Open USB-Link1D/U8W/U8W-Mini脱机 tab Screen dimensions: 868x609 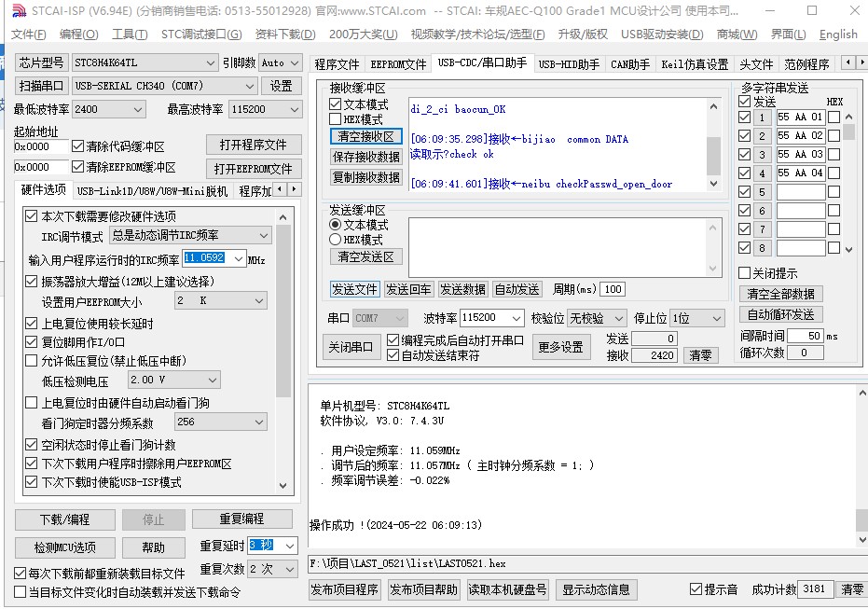pos(152,191)
